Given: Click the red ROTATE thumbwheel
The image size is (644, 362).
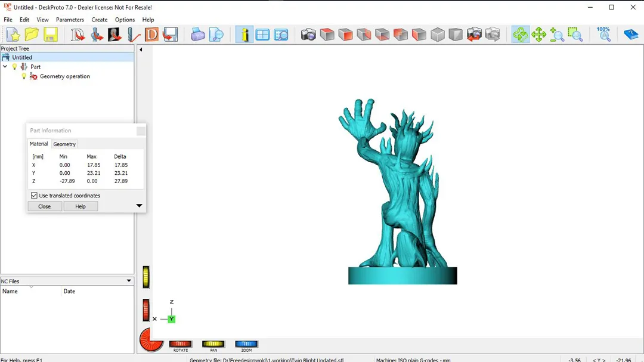Looking at the screenshot, I should click(x=180, y=344).
